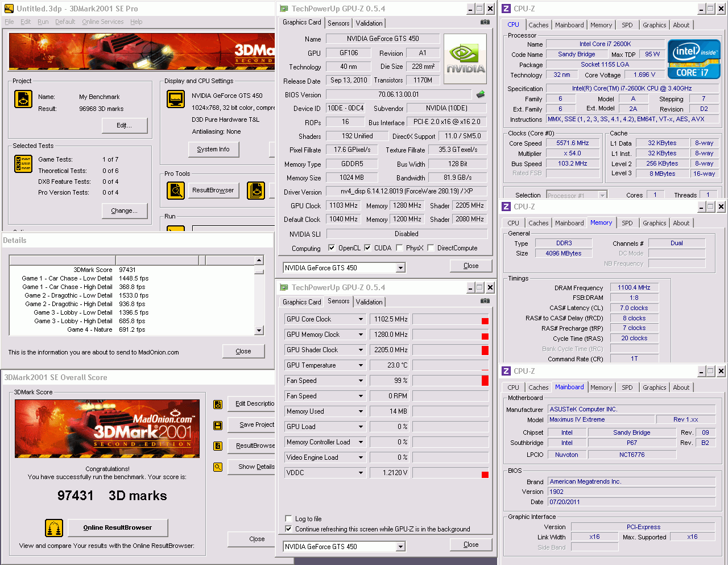The image size is (728, 565).
Task: Click BIOS save icon next to BIOS Version
Action: pyautogui.click(x=481, y=94)
